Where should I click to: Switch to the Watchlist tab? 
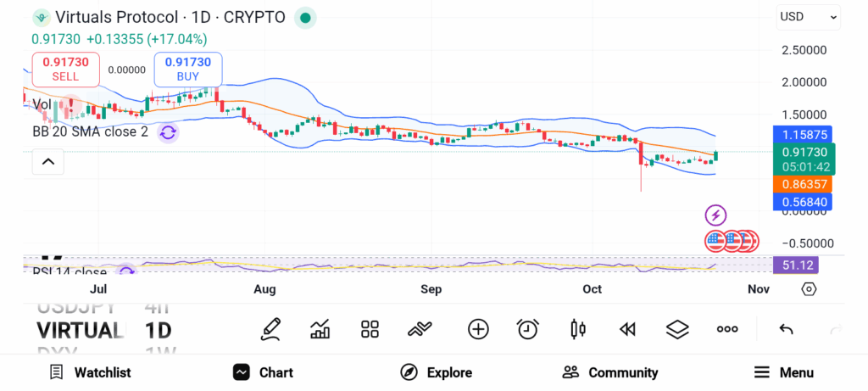[90, 372]
